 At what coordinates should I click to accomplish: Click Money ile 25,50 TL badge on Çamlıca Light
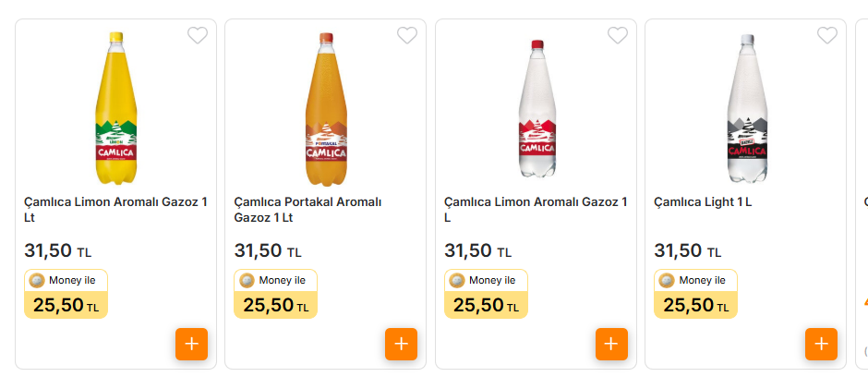point(695,295)
